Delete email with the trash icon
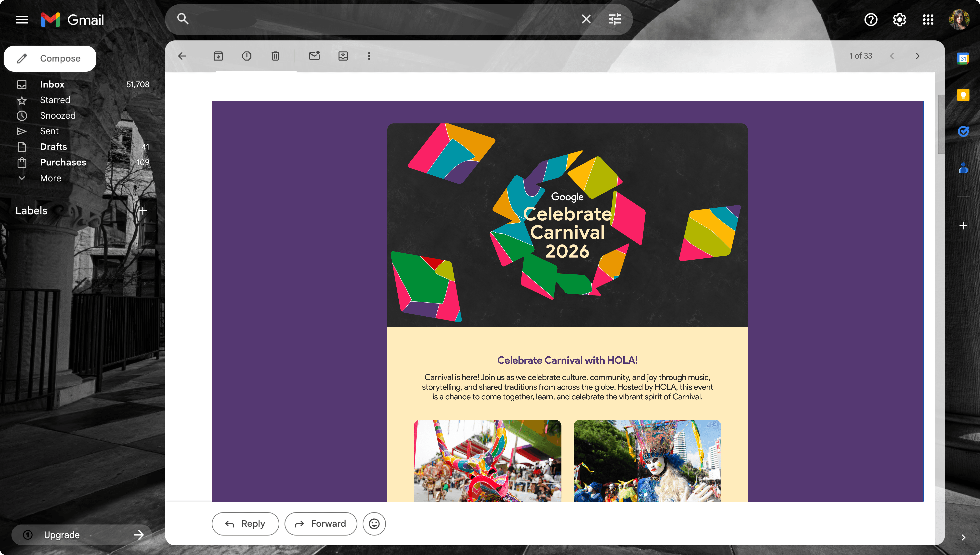 [275, 56]
